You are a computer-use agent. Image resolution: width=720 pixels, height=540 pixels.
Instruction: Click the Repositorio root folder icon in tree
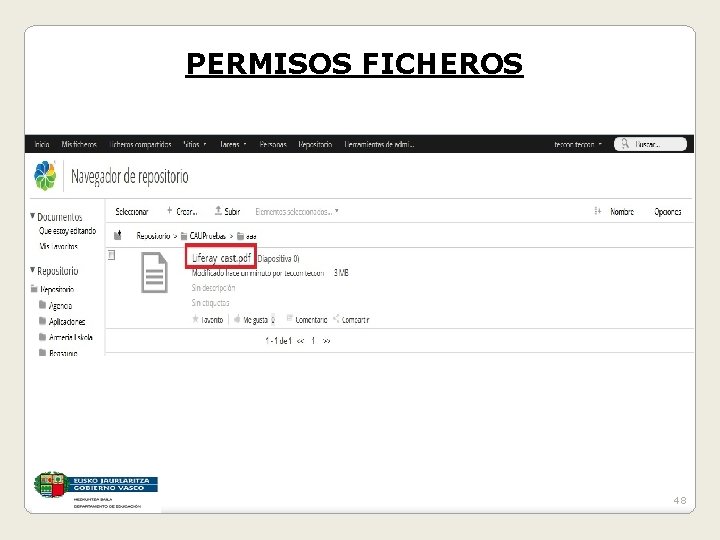point(34,289)
